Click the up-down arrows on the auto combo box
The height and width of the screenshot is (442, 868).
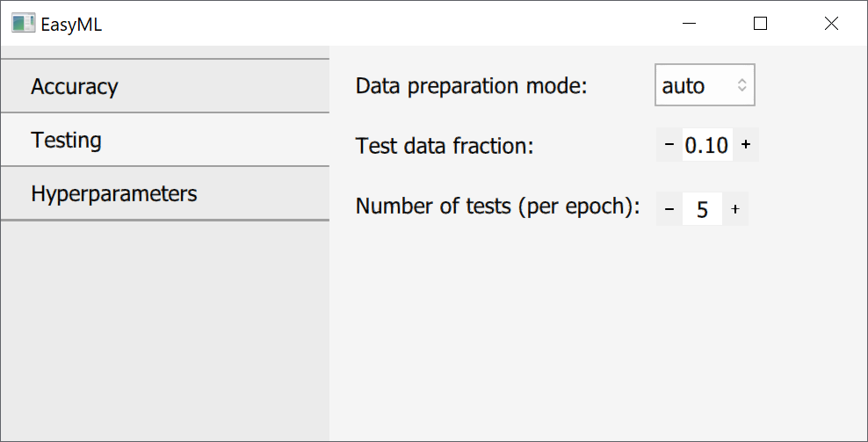pos(742,85)
